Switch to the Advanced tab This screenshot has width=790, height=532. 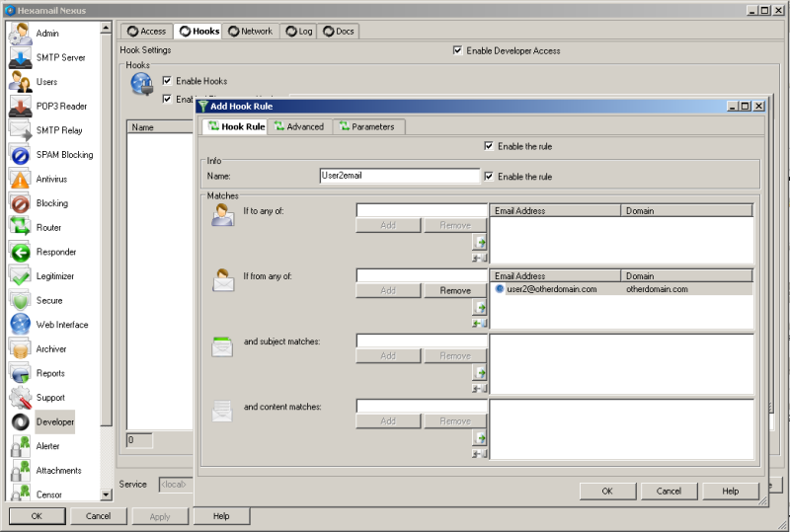299,126
